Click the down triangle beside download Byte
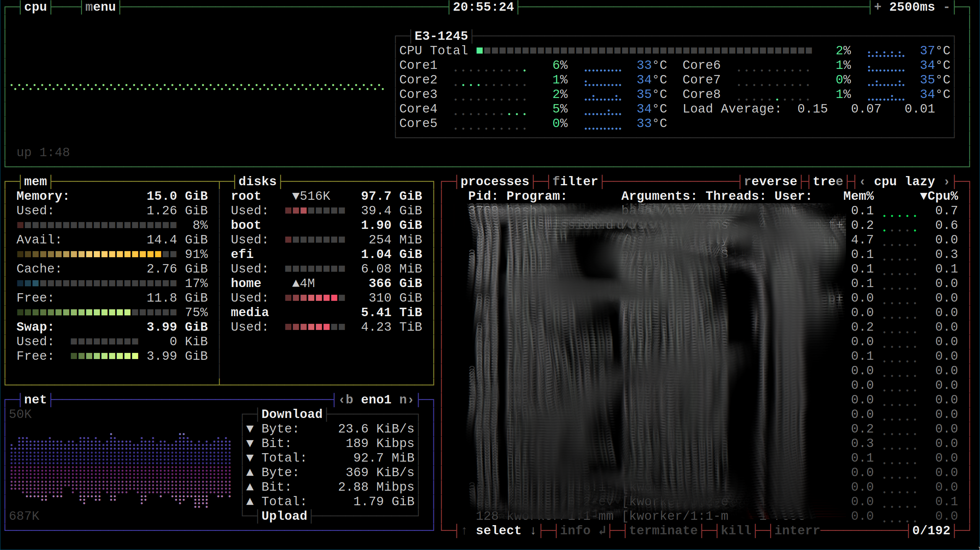 250,429
